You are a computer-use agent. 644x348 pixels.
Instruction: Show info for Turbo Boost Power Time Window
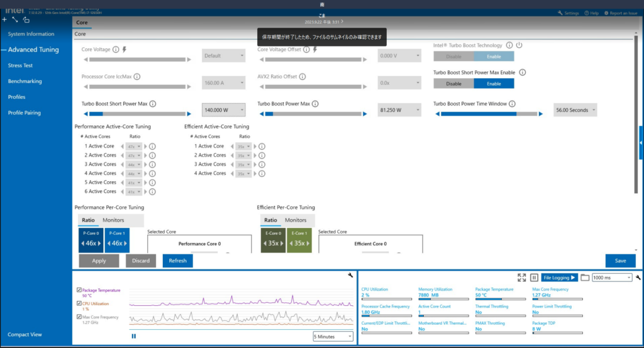coord(512,104)
